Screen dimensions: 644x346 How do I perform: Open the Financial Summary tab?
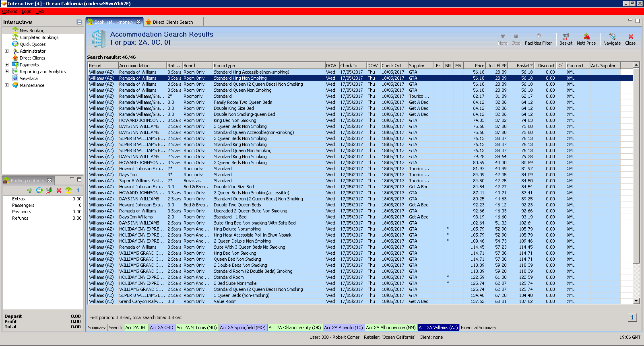point(479,327)
